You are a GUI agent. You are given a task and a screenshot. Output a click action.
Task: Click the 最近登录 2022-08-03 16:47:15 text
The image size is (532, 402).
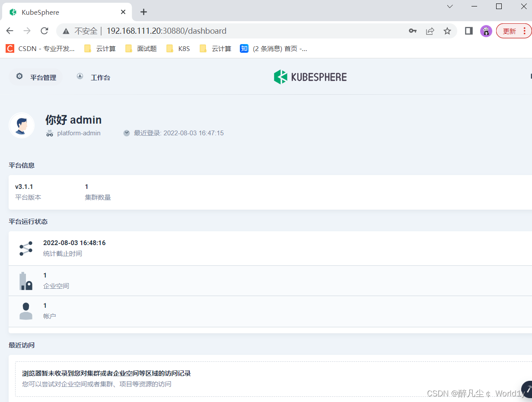[179, 133]
